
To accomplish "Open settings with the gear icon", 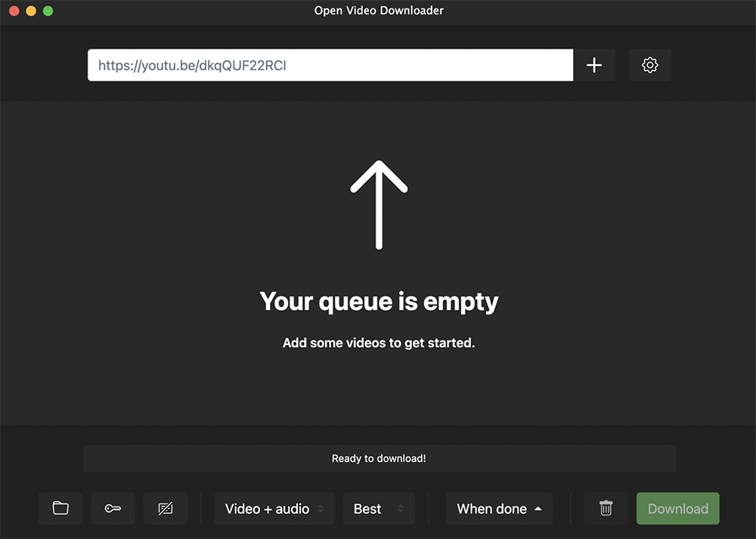I will click(x=650, y=65).
